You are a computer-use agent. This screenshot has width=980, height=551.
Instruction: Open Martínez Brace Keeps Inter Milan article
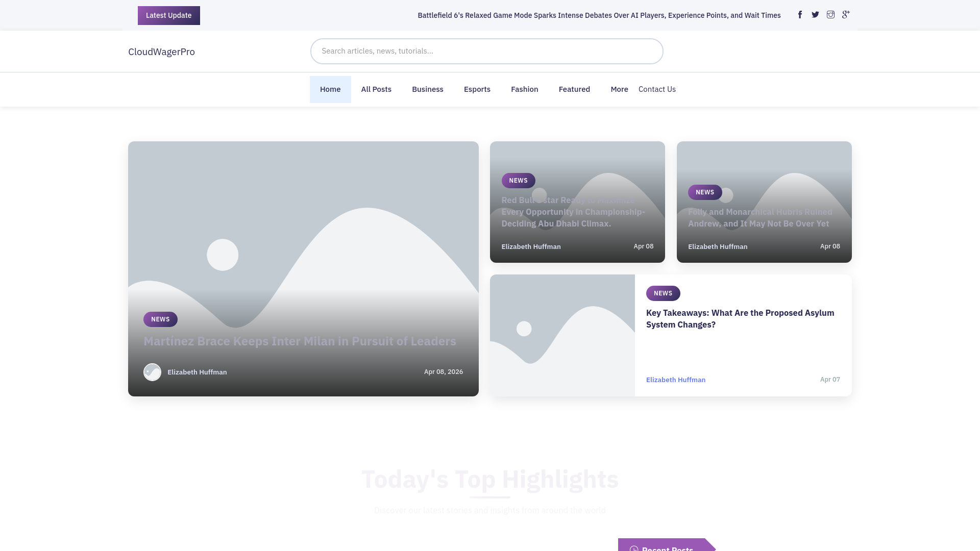pyautogui.click(x=300, y=341)
